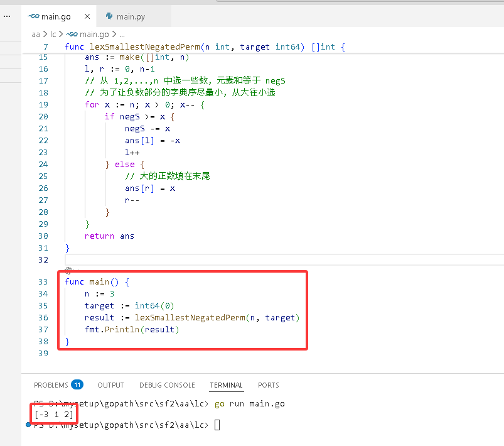Click 'n := 3' on line 34
Screen dimensions: 504x446
coord(99,294)
